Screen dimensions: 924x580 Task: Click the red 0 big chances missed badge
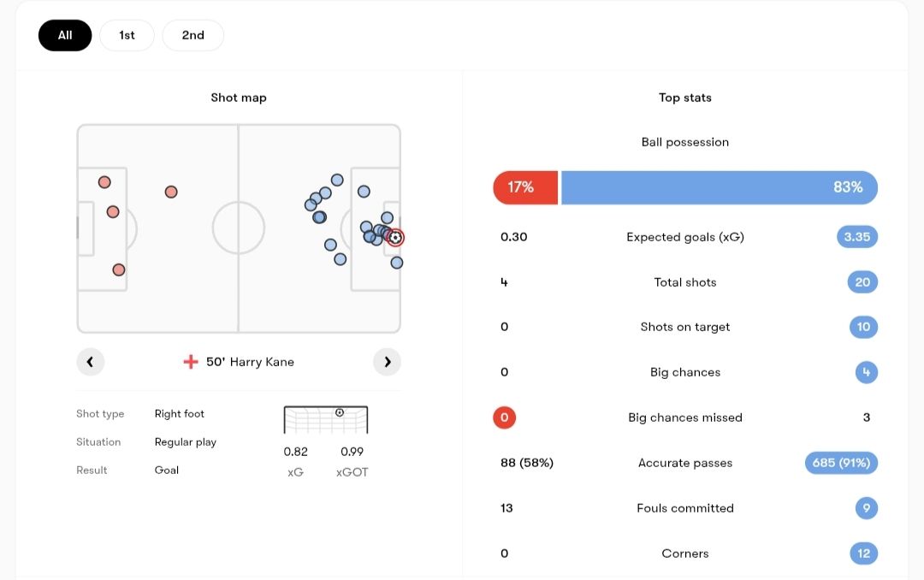tap(504, 417)
